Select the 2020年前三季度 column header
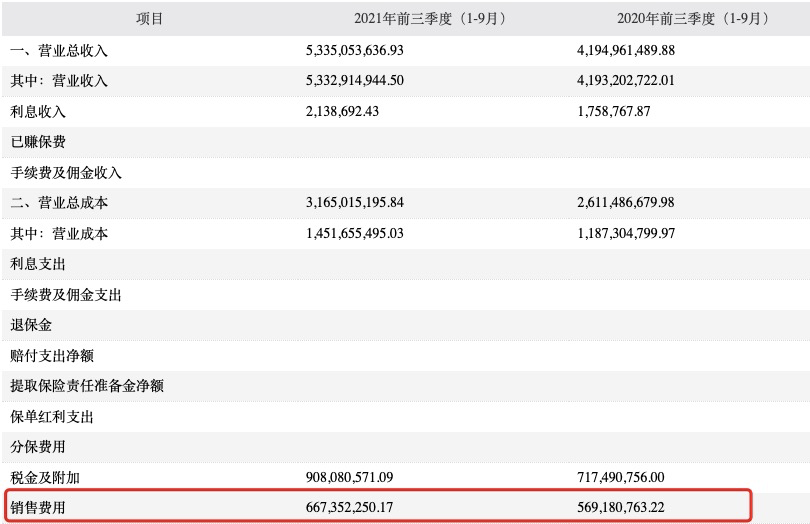Viewport: 810px width, 524px height. (x=695, y=19)
